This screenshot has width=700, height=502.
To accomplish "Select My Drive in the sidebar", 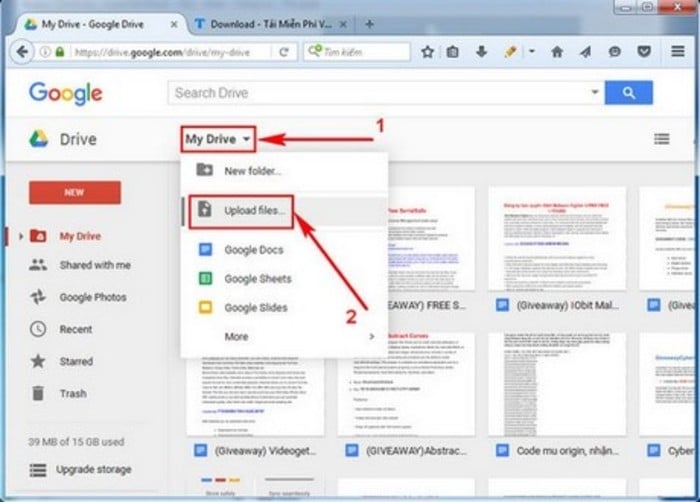I will 80,236.
